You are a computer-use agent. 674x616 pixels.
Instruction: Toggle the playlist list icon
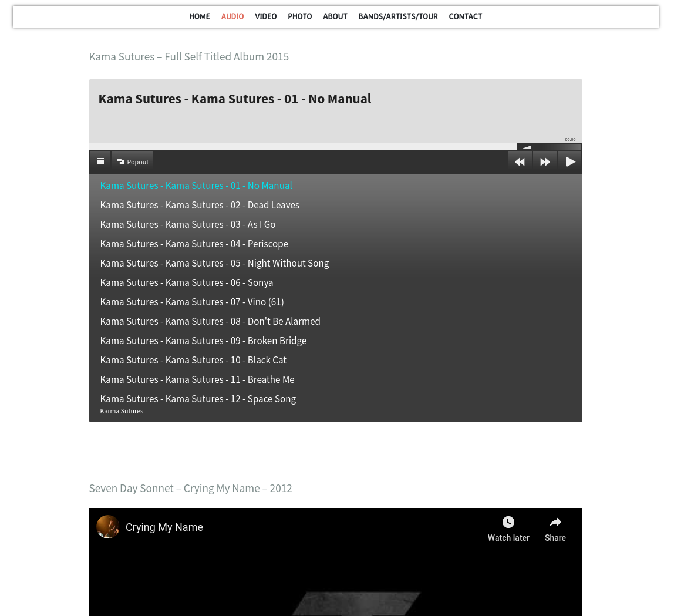click(100, 161)
